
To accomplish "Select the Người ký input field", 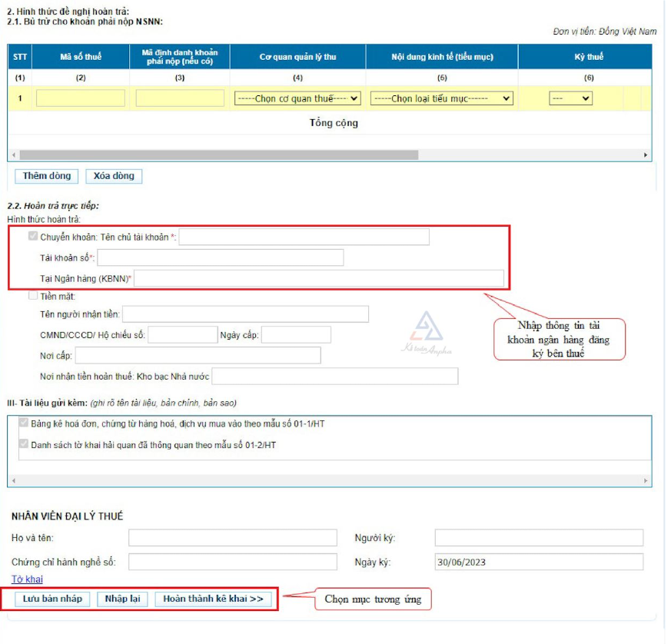I will click(x=540, y=538).
